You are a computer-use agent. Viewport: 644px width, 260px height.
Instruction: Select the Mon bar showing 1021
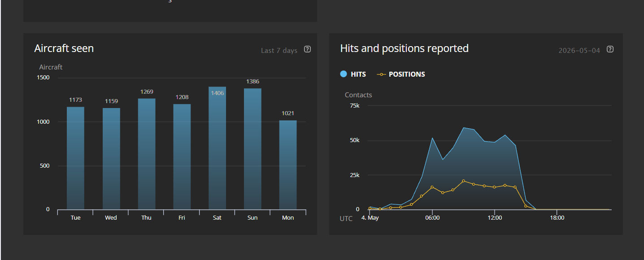pos(288,165)
